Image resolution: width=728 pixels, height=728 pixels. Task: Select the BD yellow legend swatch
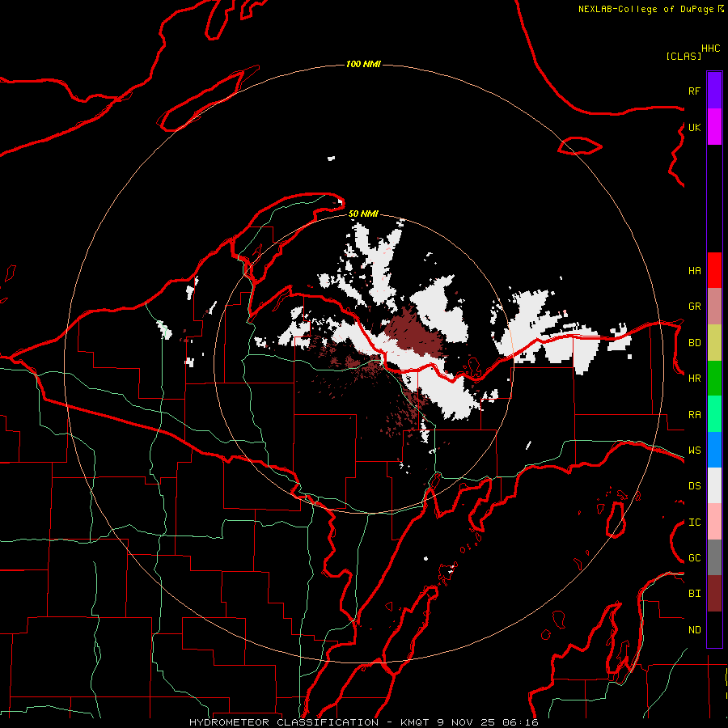click(x=714, y=343)
